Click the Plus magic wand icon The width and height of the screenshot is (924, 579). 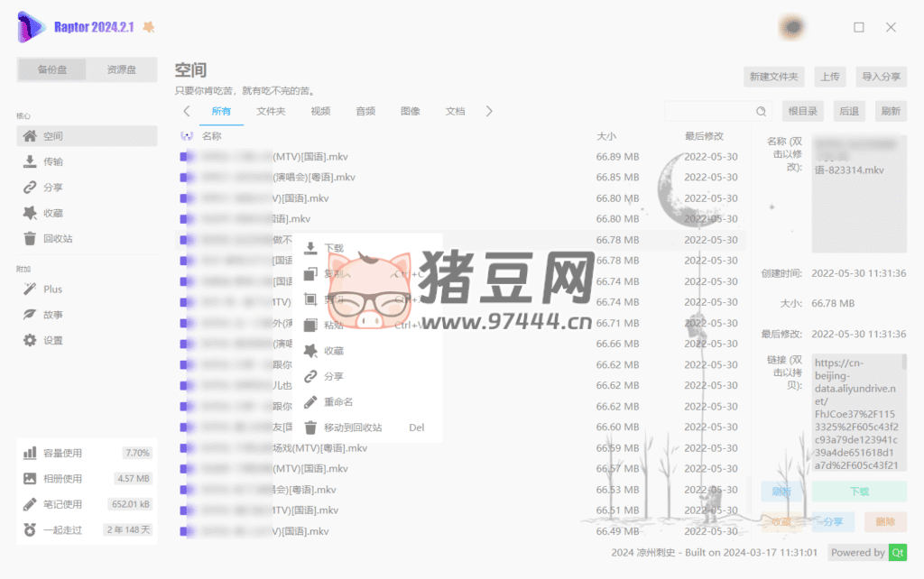coord(30,289)
